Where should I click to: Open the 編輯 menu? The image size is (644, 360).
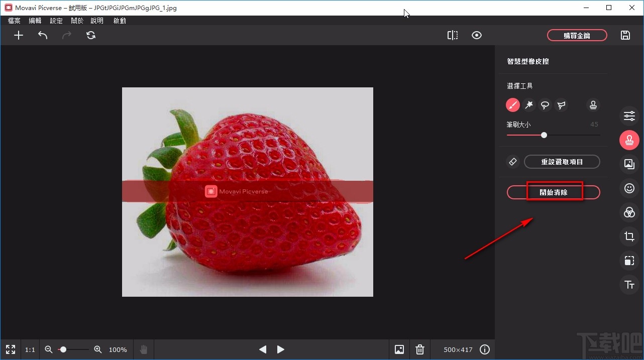(35, 21)
